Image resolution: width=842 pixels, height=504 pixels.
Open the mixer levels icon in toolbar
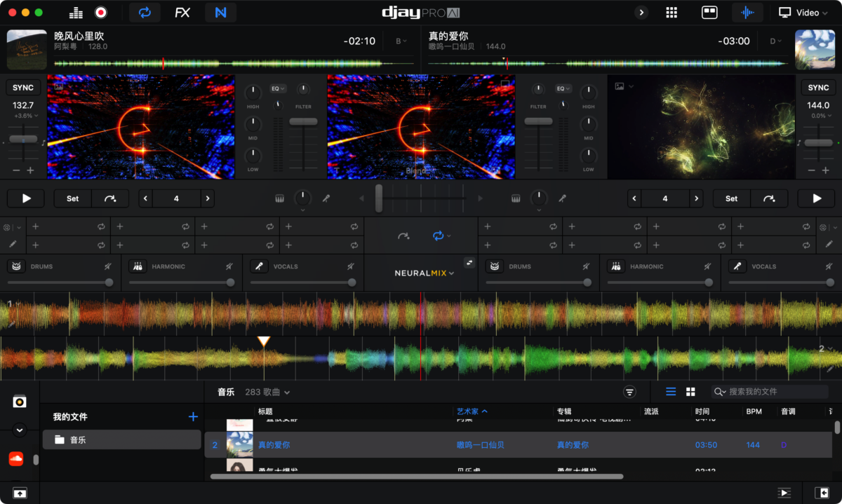click(77, 13)
